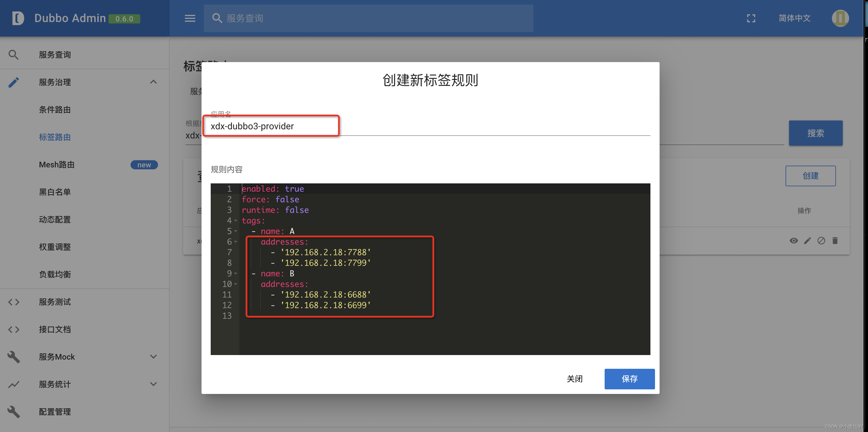Expand the 服务统计 section chevron
Viewport: 868px width, 432px height.
click(x=153, y=384)
